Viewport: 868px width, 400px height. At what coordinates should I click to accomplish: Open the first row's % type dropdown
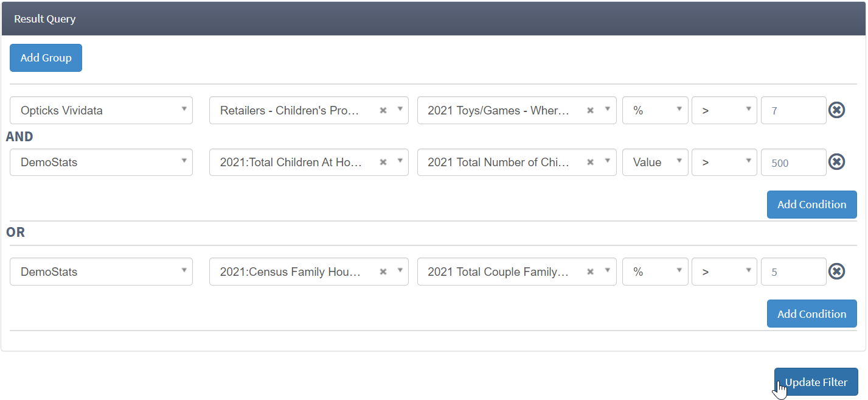(x=655, y=110)
